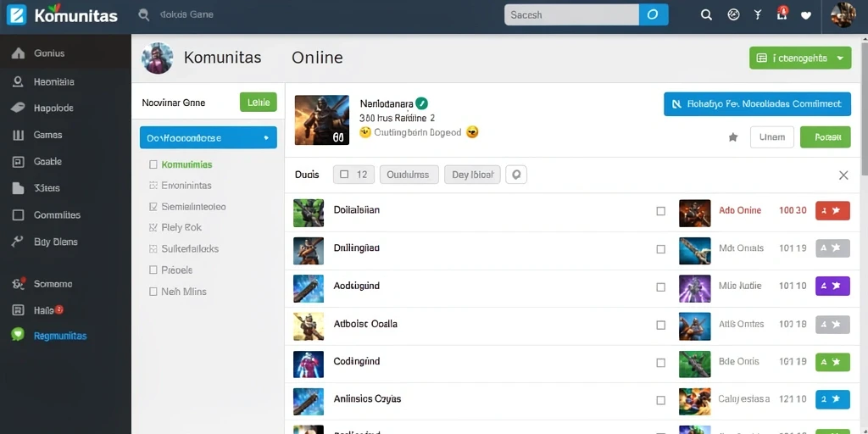This screenshot has height=434, width=868.
Task: Switch to the Online tab heading
Action: point(317,58)
